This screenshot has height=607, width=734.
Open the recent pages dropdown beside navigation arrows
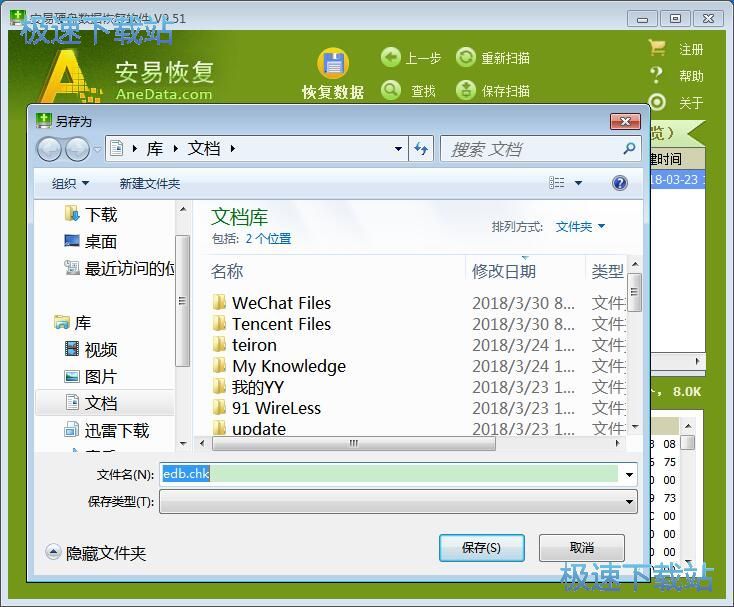point(97,149)
